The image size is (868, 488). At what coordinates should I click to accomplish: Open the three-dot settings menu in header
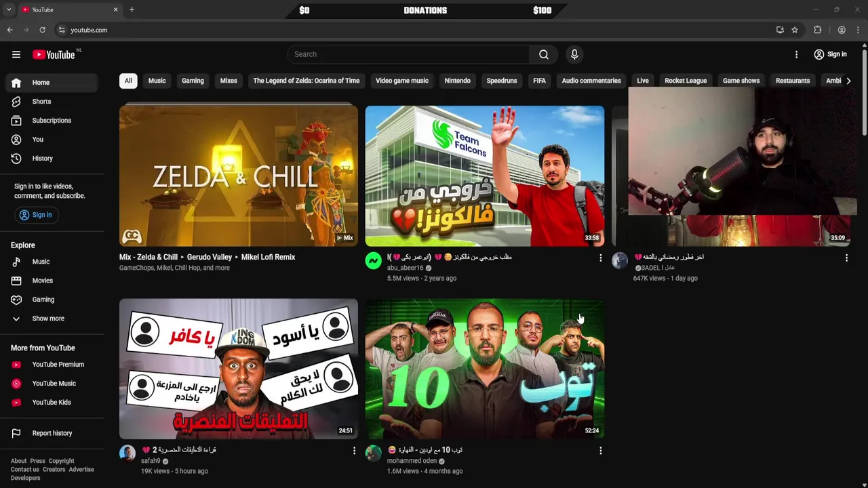797,54
